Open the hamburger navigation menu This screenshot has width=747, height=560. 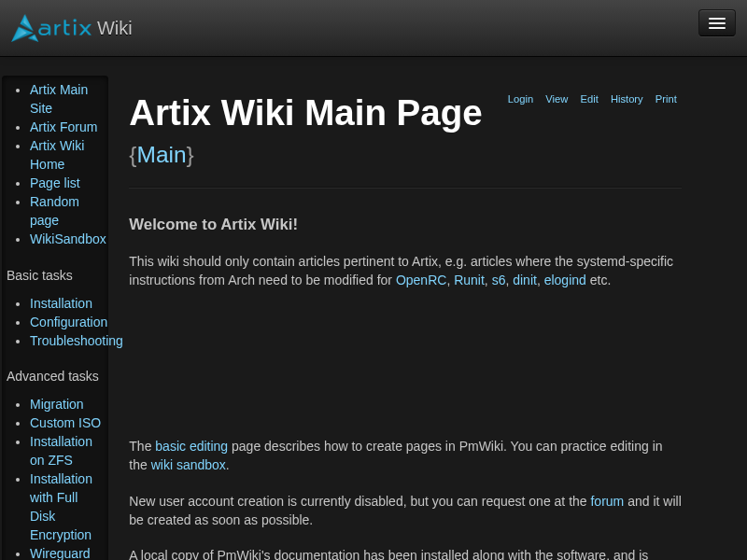click(x=716, y=22)
